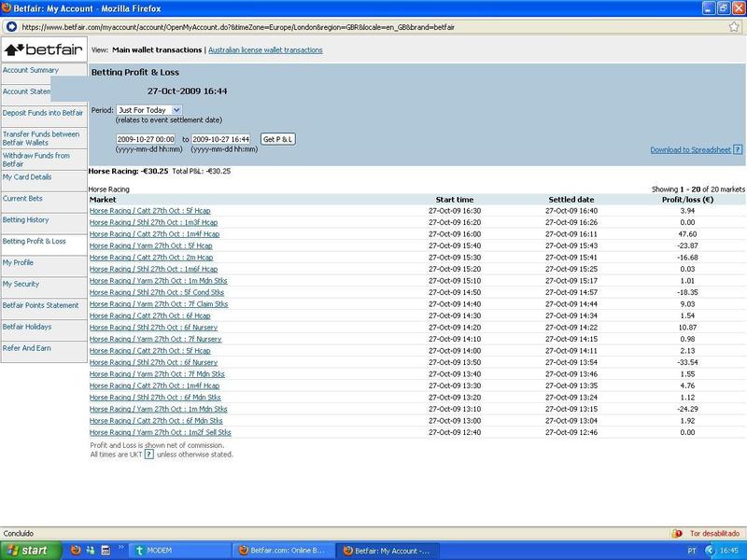Image resolution: width=747 pixels, height=560 pixels.
Task: Open Deposit Funds into Betfair
Action: pos(42,113)
